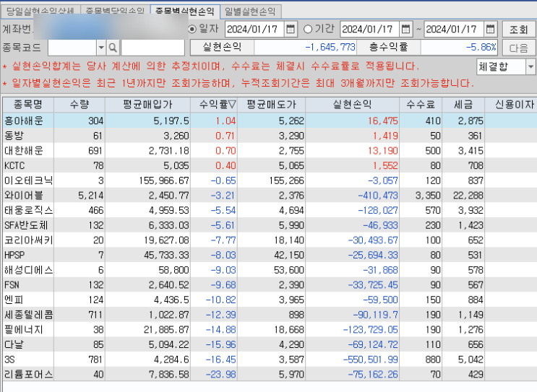This screenshot has width=537, height=392.
Task: Click the 수량 column header
Action: click(x=80, y=105)
